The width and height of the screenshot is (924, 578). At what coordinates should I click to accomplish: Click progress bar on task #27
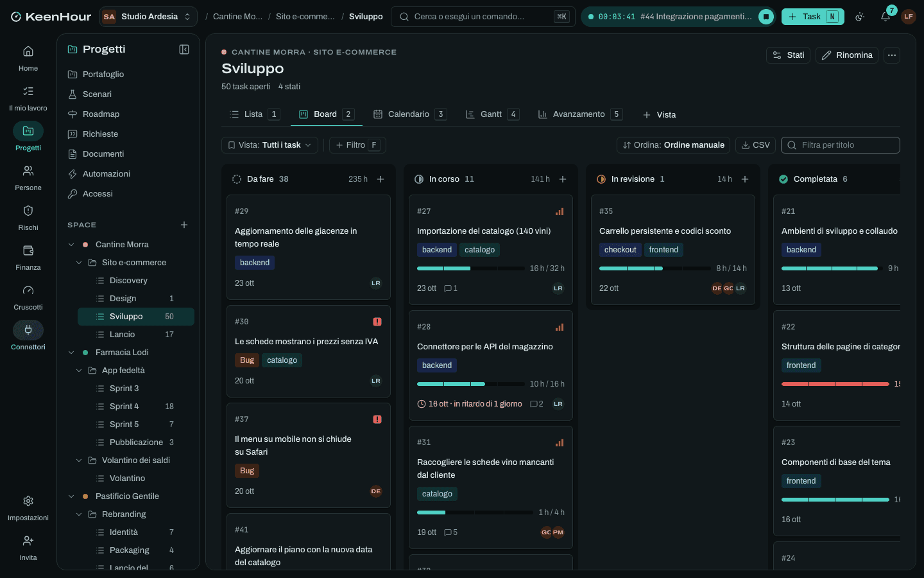[x=471, y=268]
